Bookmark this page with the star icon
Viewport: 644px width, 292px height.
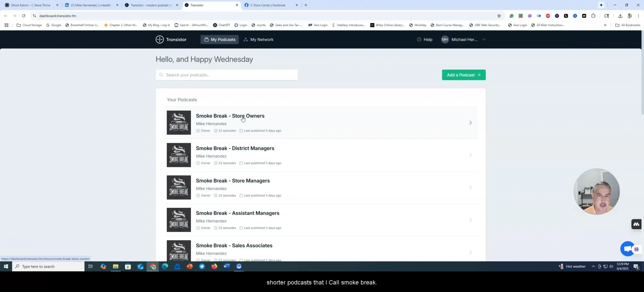(499, 16)
